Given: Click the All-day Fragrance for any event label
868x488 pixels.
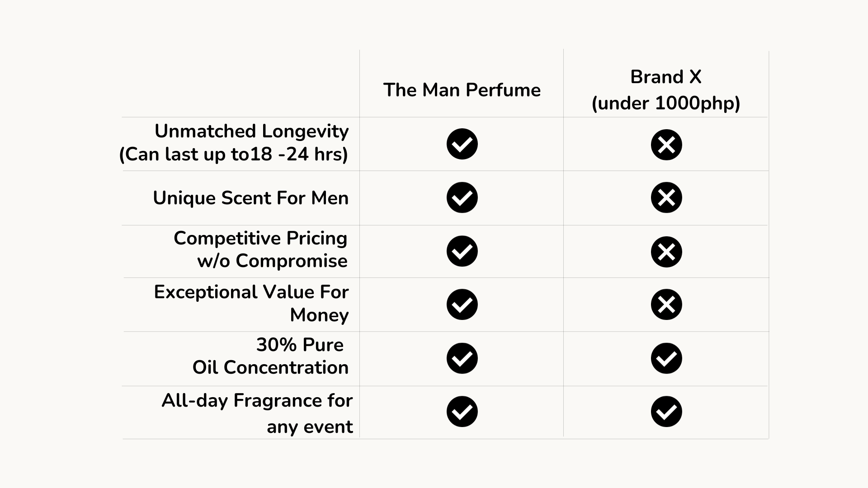Looking at the screenshot, I should click(x=257, y=413).
